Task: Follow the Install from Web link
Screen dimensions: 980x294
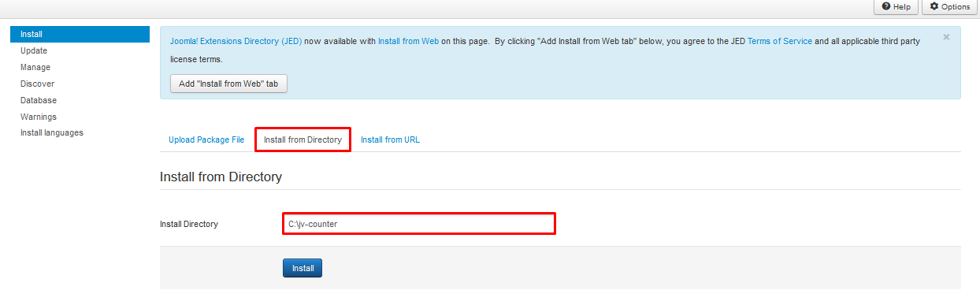Action: click(408, 40)
